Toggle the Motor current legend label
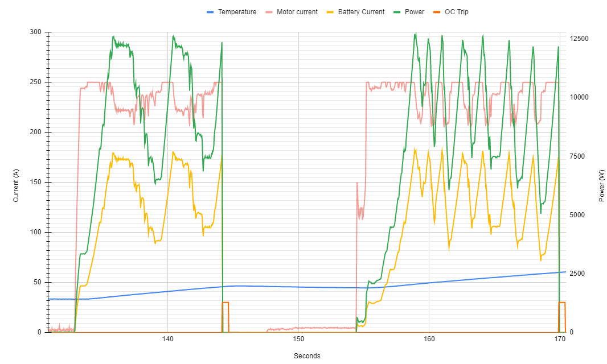 click(x=297, y=12)
